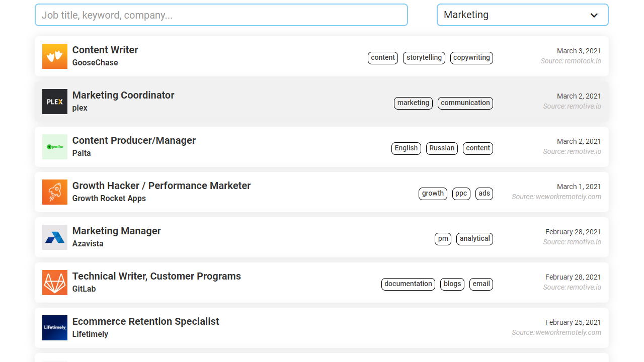Select the 'email' tag

pos(481,284)
